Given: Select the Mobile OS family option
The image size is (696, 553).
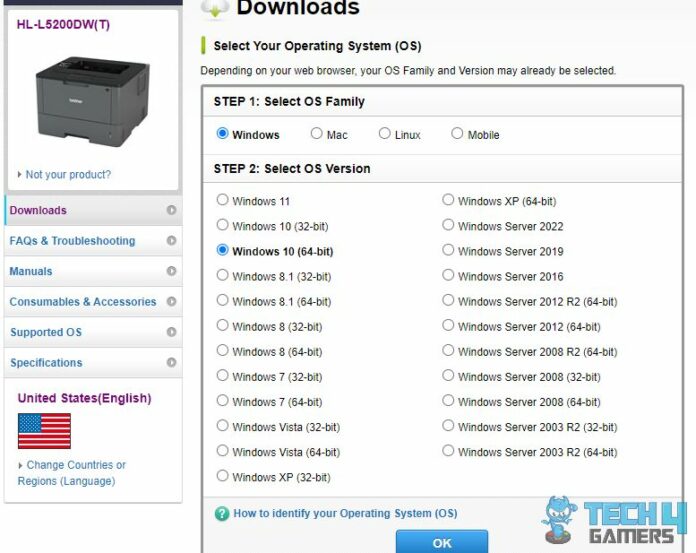Looking at the screenshot, I should coord(457,133).
